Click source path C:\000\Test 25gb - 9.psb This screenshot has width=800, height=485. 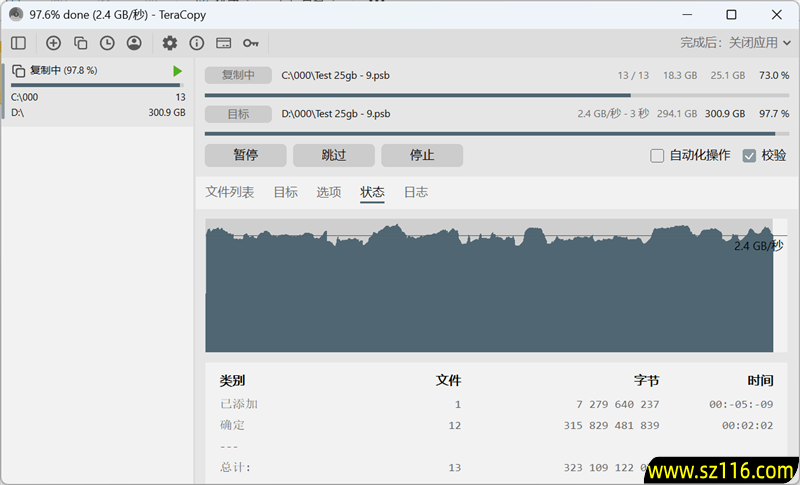point(335,75)
